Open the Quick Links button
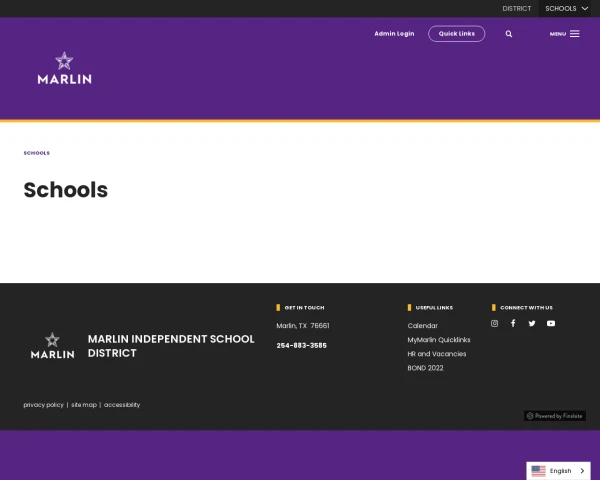Image resolution: width=600 pixels, height=480 pixels. pyautogui.click(x=456, y=34)
